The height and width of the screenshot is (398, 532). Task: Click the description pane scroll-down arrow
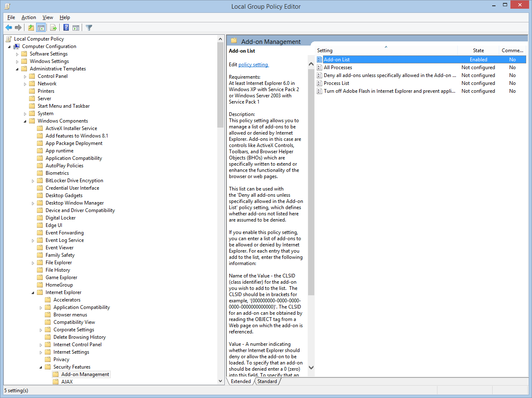(311, 367)
